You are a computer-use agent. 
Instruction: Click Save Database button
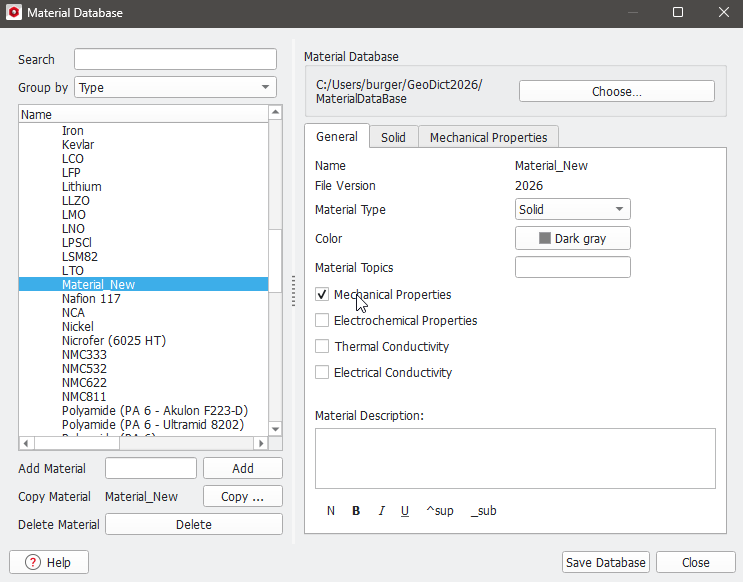tap(606, 562)
